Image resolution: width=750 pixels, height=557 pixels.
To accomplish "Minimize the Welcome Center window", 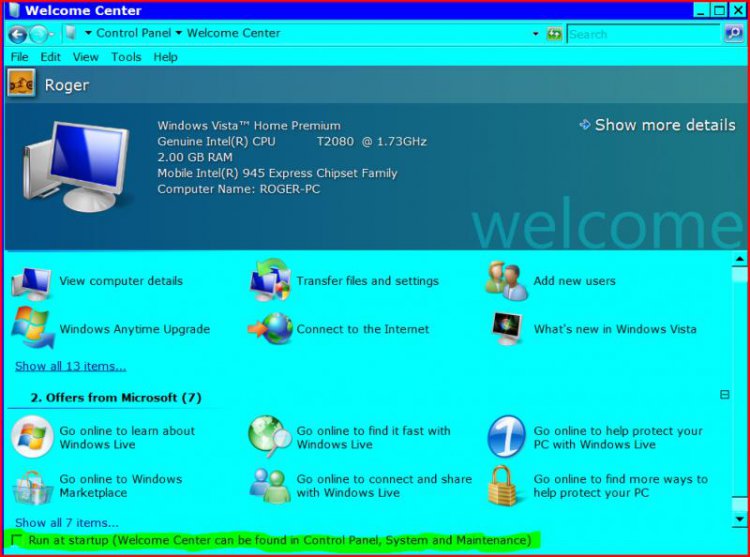I will pos(701,10).
